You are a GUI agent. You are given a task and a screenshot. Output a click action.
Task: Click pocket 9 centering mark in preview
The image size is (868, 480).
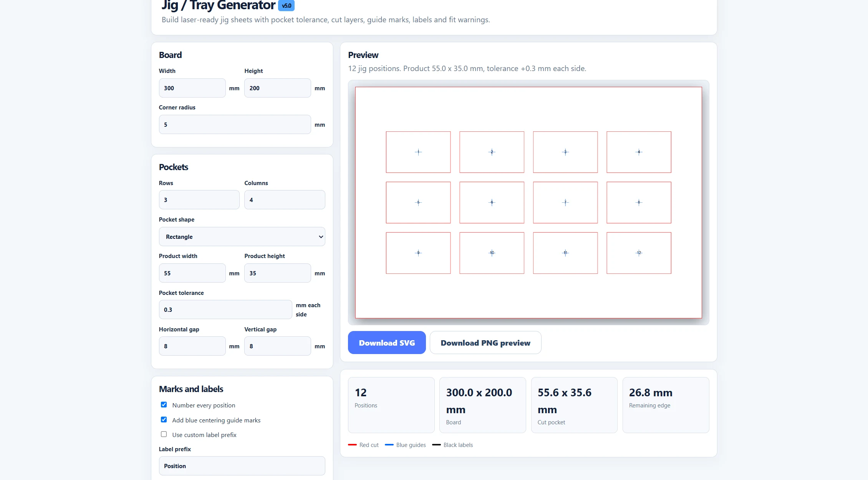(x=418, y=253)
